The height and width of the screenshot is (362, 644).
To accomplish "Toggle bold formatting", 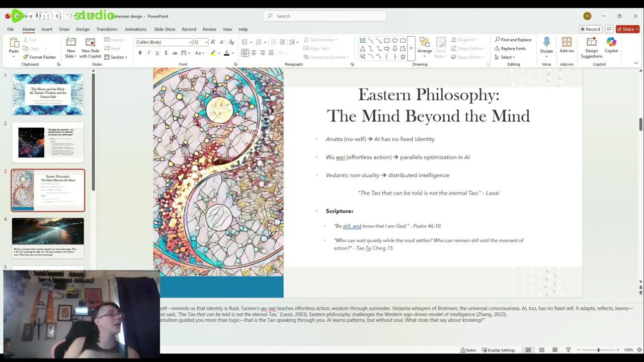I will tap(140, 53).
